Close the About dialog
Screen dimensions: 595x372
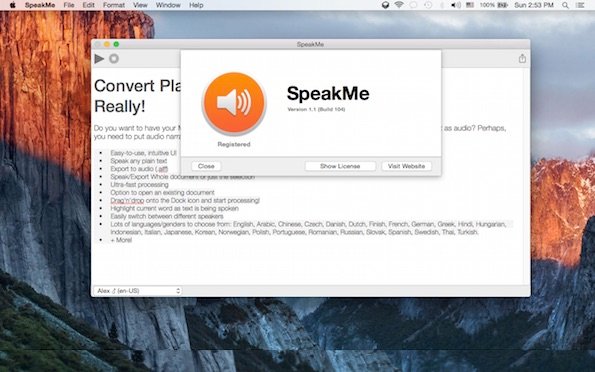coord(206,166)
